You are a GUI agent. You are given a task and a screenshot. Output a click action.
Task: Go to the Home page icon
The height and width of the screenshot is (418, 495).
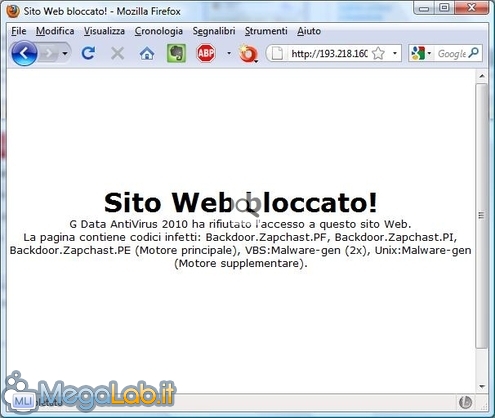[147, 53]
